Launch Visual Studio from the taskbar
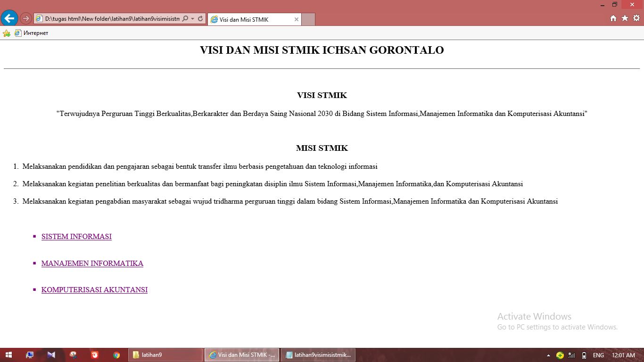The height and width of the screenshot is (362, 644). tap(51, 355)
